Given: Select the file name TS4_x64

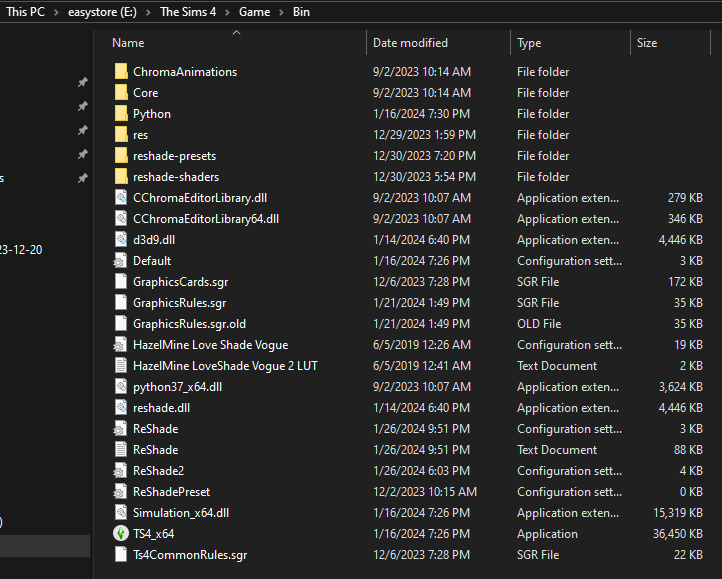Looking at the screenshot, I should [153, 533].
